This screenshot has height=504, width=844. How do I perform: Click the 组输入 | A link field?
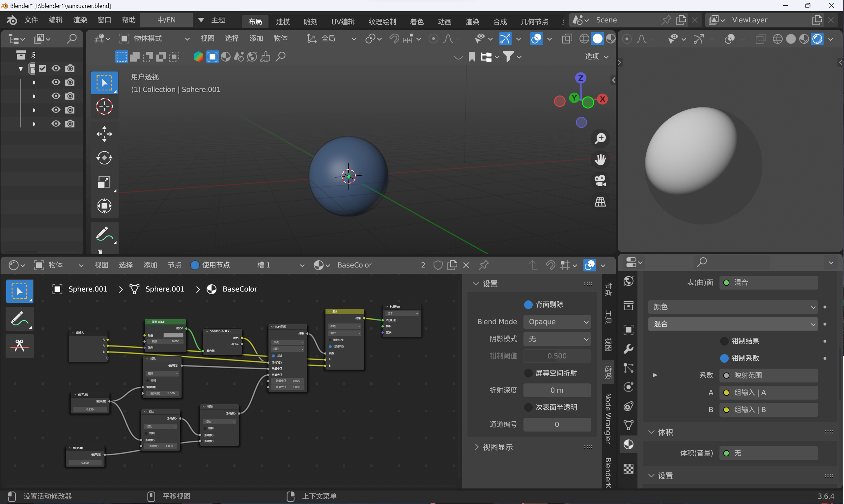(768, 392)
